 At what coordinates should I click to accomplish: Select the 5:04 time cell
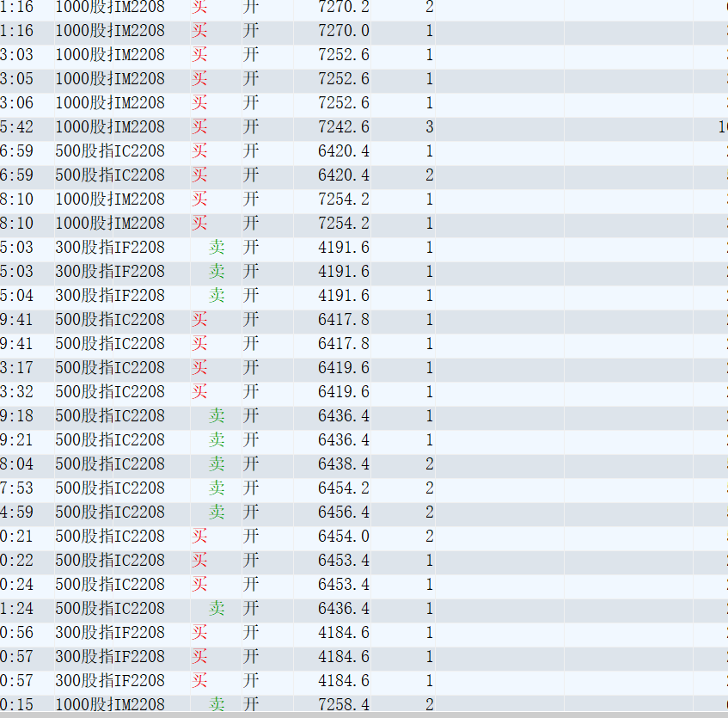pyautogui.click(x=16, y=296)
